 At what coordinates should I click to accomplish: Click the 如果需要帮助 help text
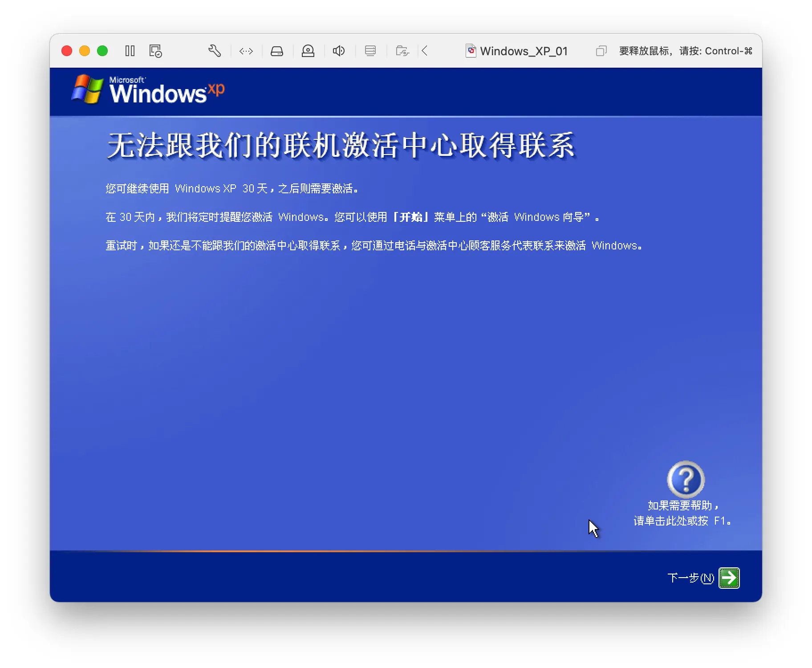click(x=683, y=505)
